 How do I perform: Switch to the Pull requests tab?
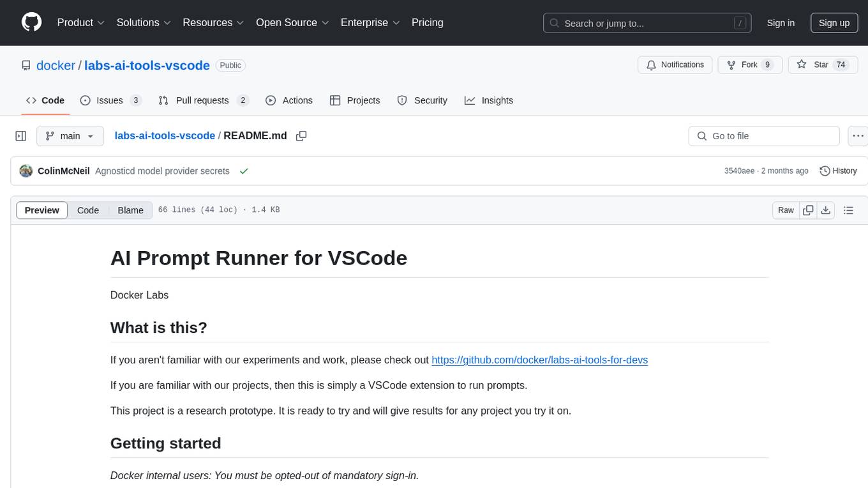204,100
